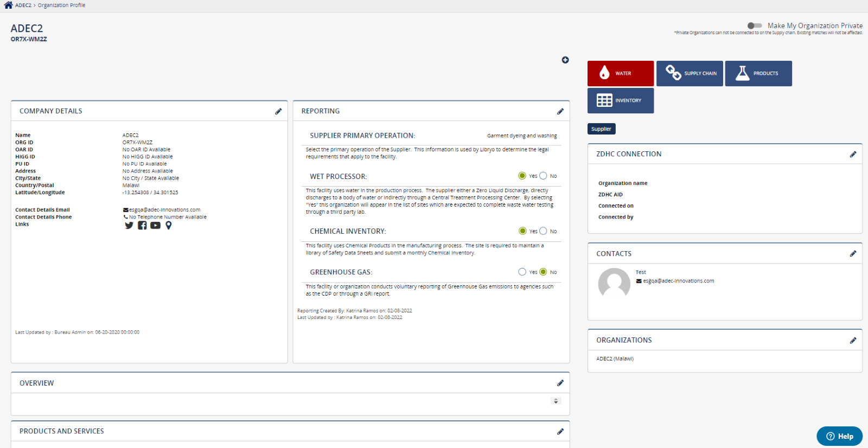
Task: Click the envelope icon in the Contacts card
Action: pos(639,281)
